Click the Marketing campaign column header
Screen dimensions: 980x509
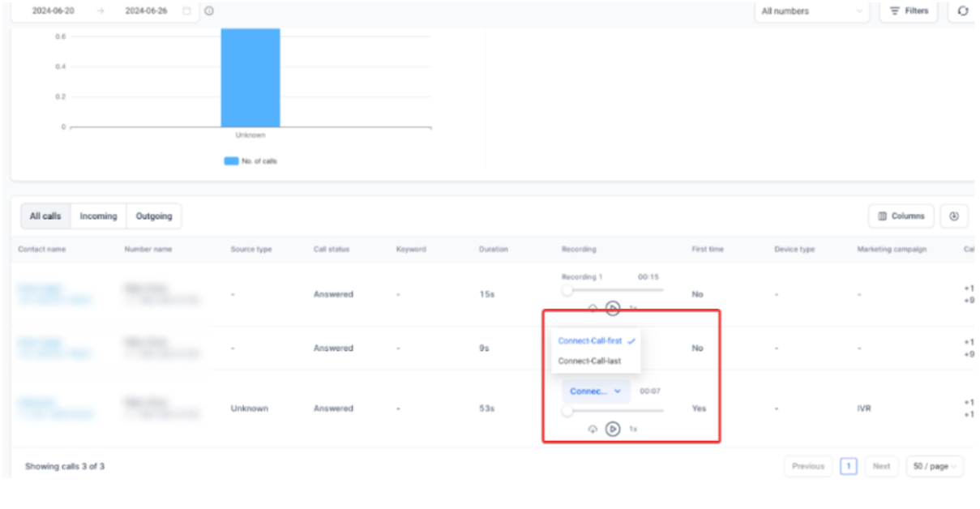(x=892, y=250)
